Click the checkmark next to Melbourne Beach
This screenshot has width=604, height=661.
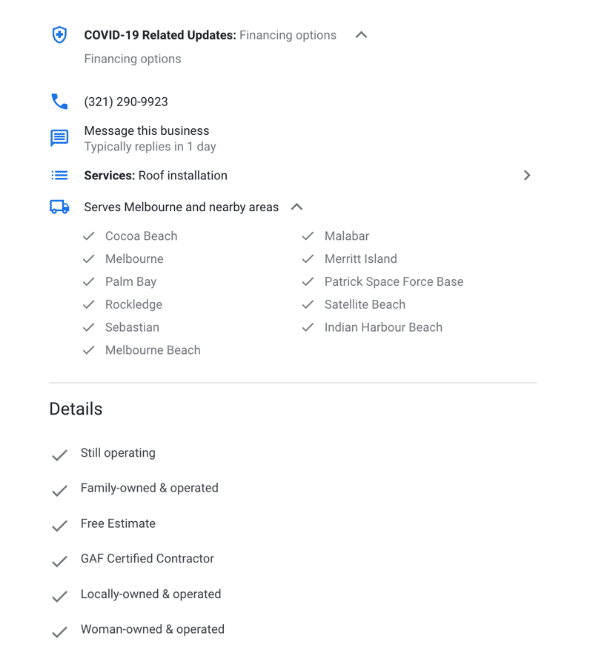(89, 350)
